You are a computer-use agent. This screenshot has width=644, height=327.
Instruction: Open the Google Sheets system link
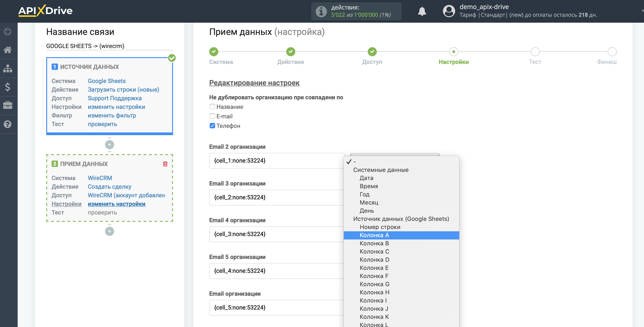coord(106,81)
